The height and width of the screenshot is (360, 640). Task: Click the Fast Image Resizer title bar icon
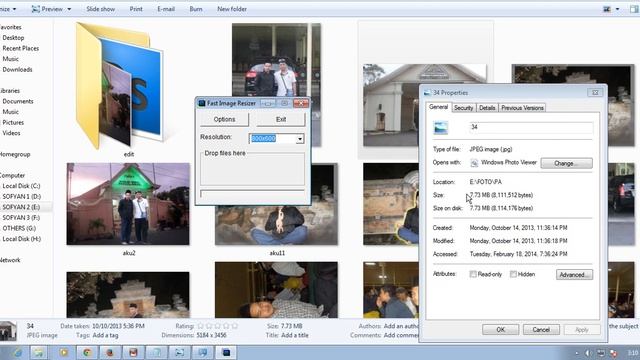pos(202,103)
